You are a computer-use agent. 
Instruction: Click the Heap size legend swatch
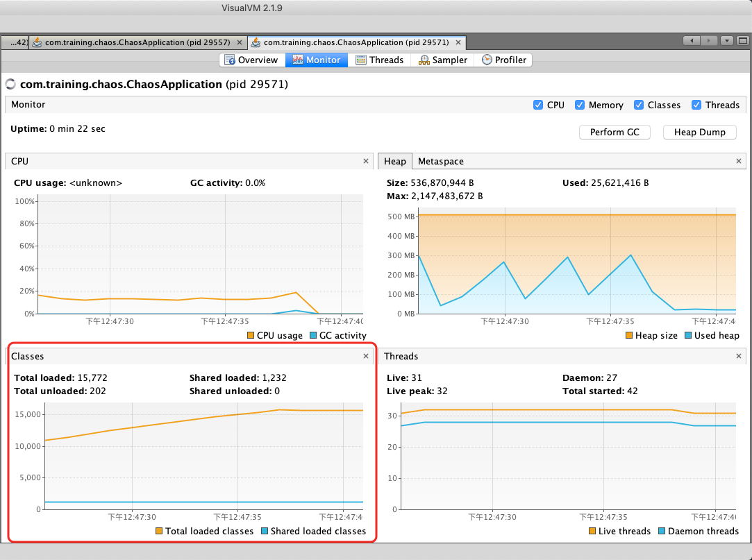coord(629,335)
